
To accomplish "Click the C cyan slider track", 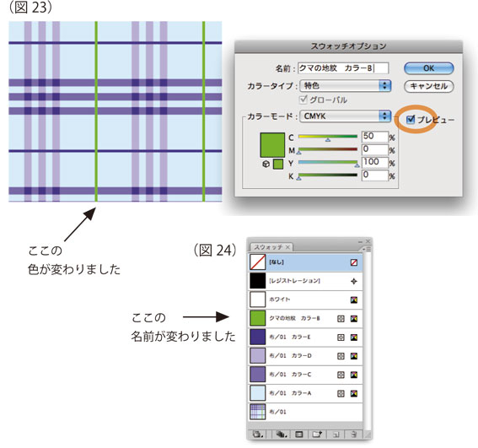I will 328,137.
